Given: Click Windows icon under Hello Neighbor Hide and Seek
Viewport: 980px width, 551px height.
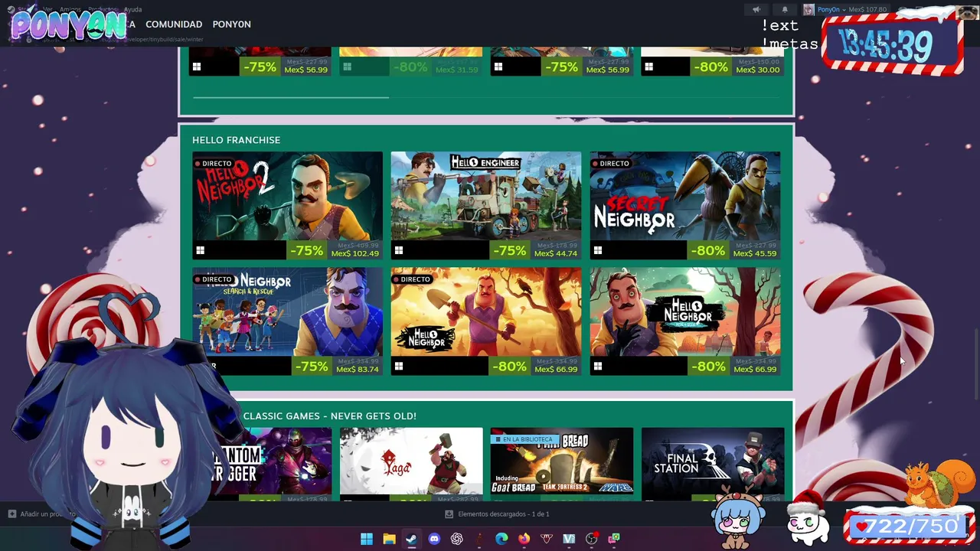Looking at the screenshot, I should click(x=598, y=367).
